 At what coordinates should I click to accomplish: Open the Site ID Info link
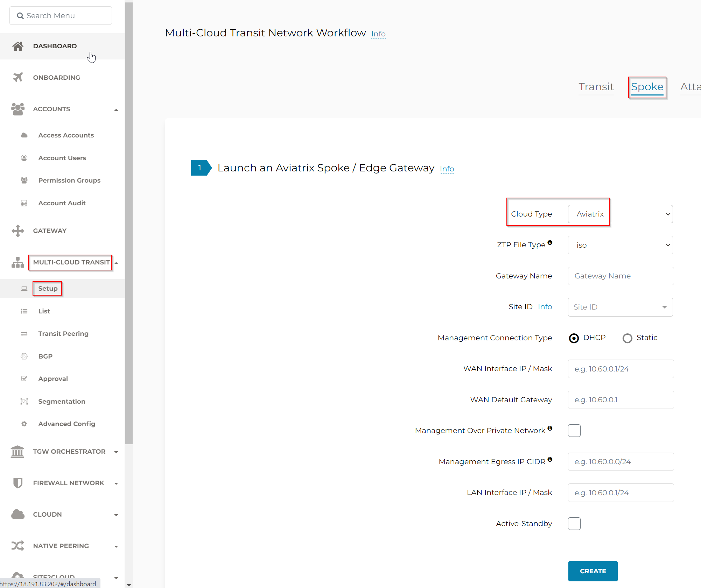click(x=545, y=307)
